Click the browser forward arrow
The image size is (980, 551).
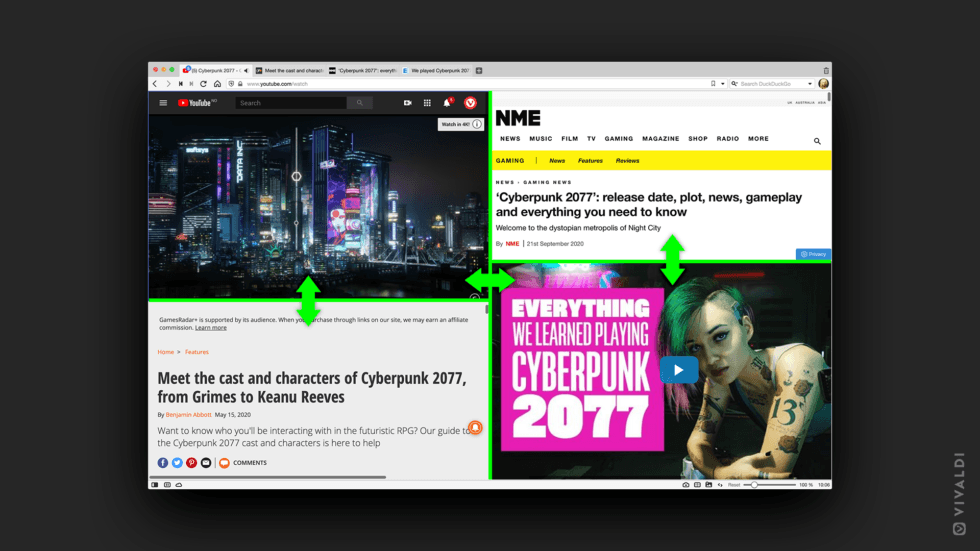168,84
